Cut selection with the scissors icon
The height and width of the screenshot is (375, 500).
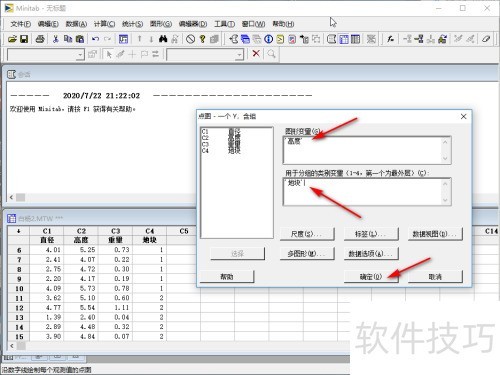point(56,39)
